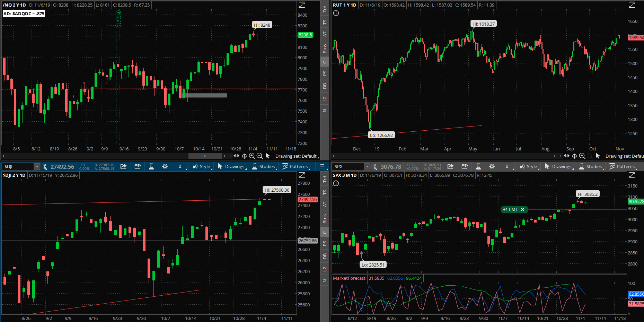
Task: Expand the $DJI symbol dropdown arrow
Action: tap(37, 166)
